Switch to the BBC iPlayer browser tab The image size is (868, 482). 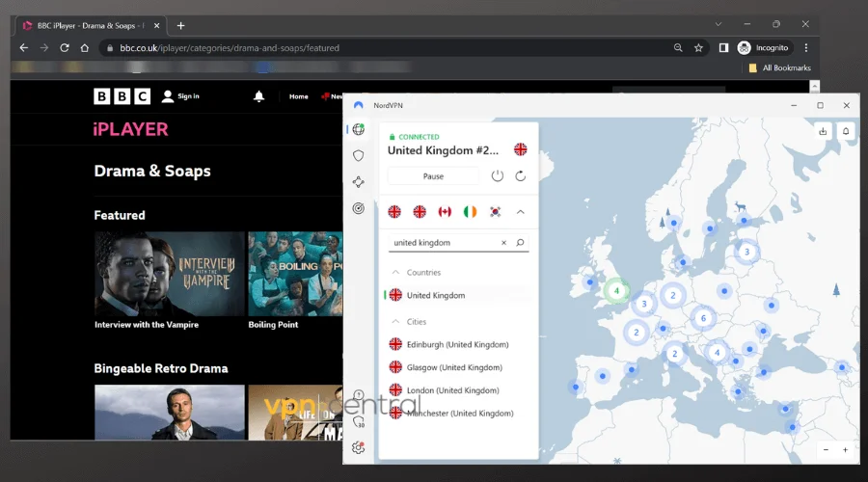pos(89,25)
